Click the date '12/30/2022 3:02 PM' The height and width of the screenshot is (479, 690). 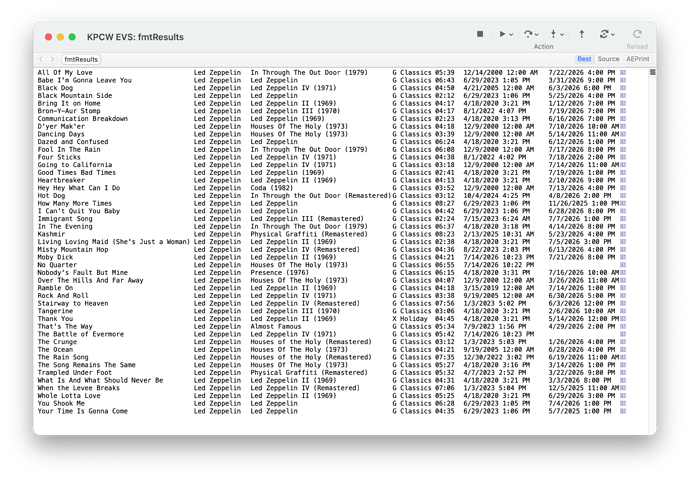(x=499, y=357)
